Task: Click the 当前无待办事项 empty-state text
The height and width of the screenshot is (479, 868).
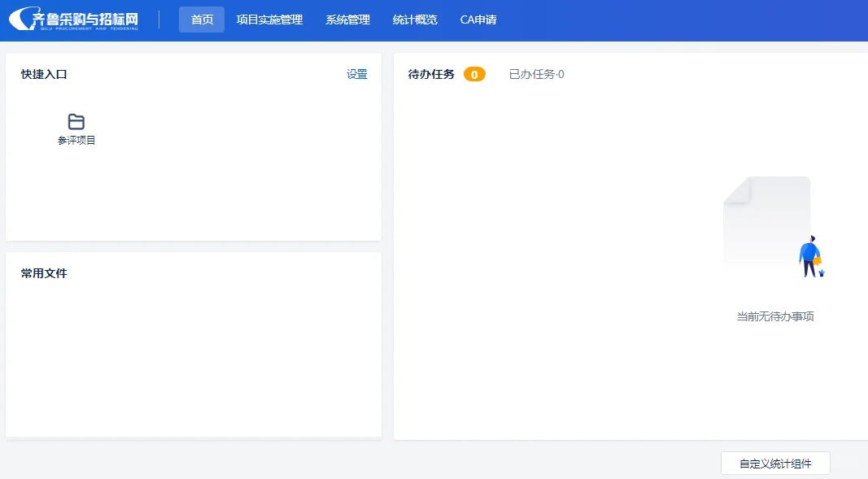Action: (775, 316)
